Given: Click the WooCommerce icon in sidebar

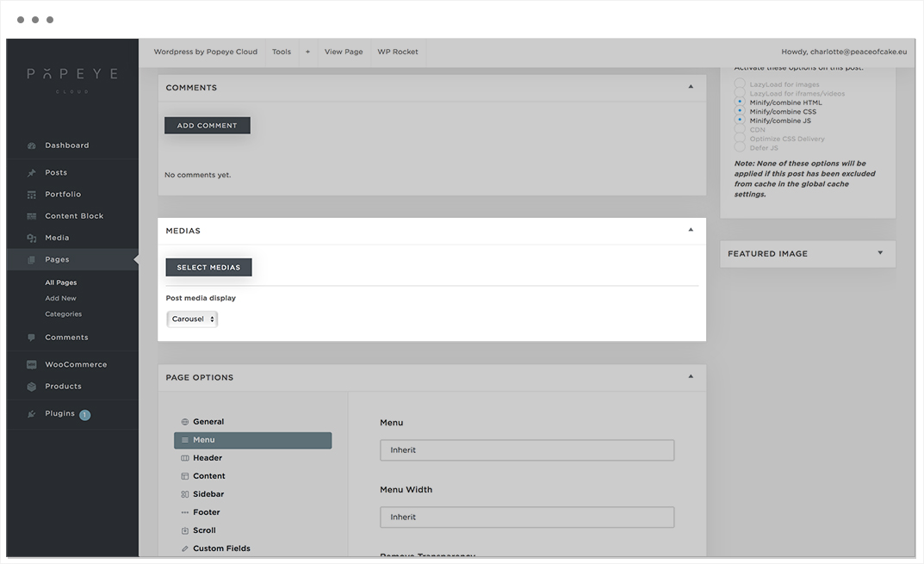Looking at the screenshot, I should pyautogui.click(x=32, y=365).
